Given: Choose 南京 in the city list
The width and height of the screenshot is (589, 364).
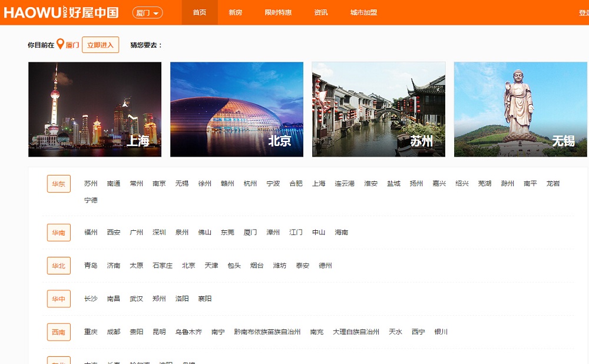Looking at the screenshot, I should click(x=159, y=183).
